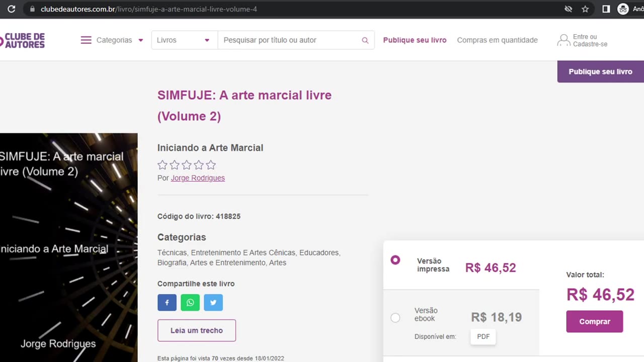Click Entre ou Cadastre-se
The width and height of the screenshot is (644, 362).
pyautogui.click(x=590, y=40)
